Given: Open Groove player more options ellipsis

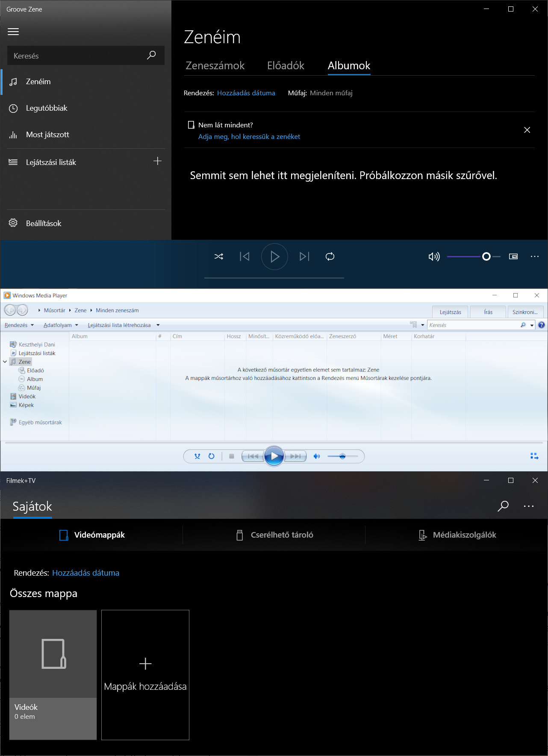Looking at the screenshot, I should 535,256.
